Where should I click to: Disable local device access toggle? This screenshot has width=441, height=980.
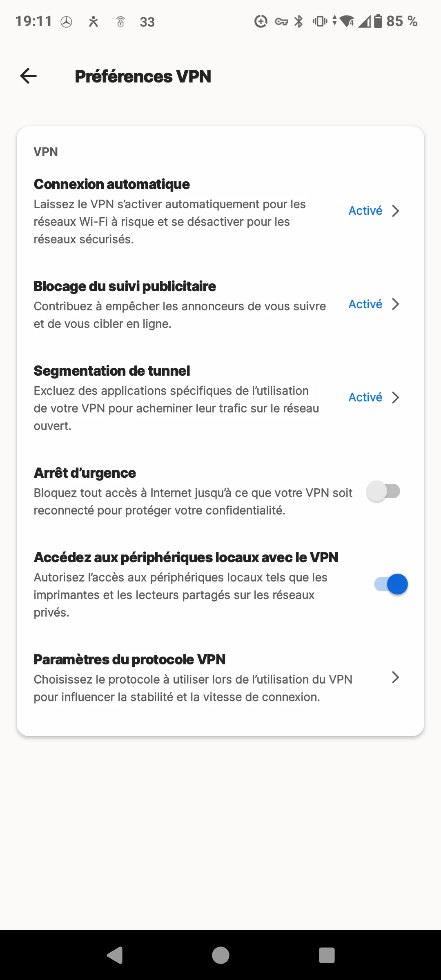click(391, 584)
